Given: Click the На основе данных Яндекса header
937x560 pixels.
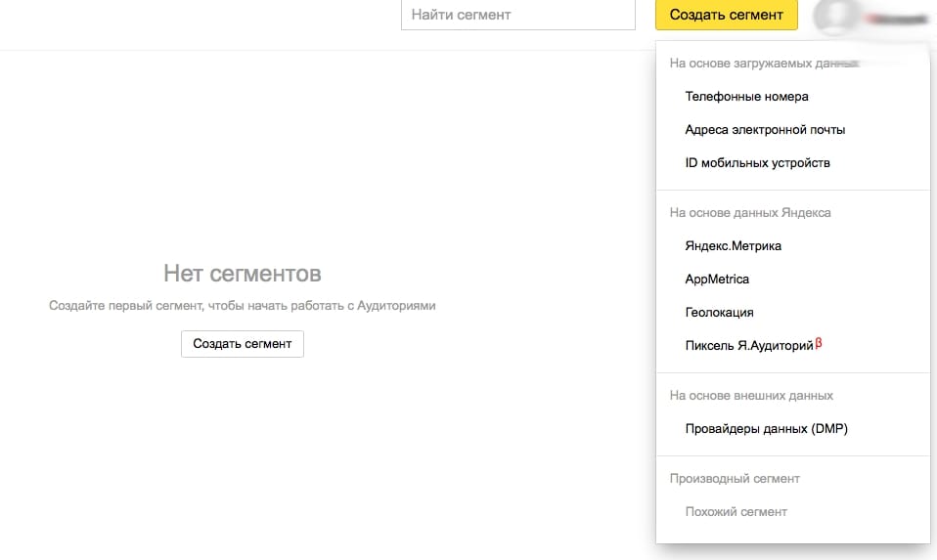Looking at the screenshot, I should tap(750, 212).
